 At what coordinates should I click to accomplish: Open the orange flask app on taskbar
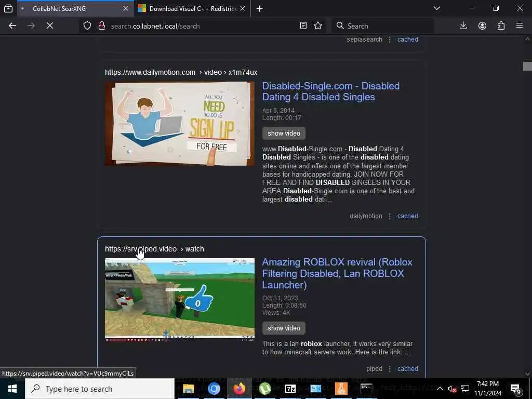coord(341,389)
